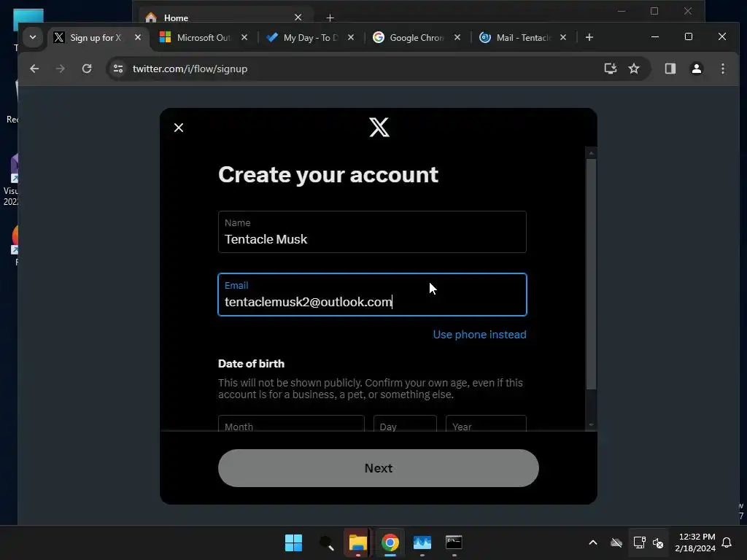Close the Sign up for X tab

tap(138, 37)
